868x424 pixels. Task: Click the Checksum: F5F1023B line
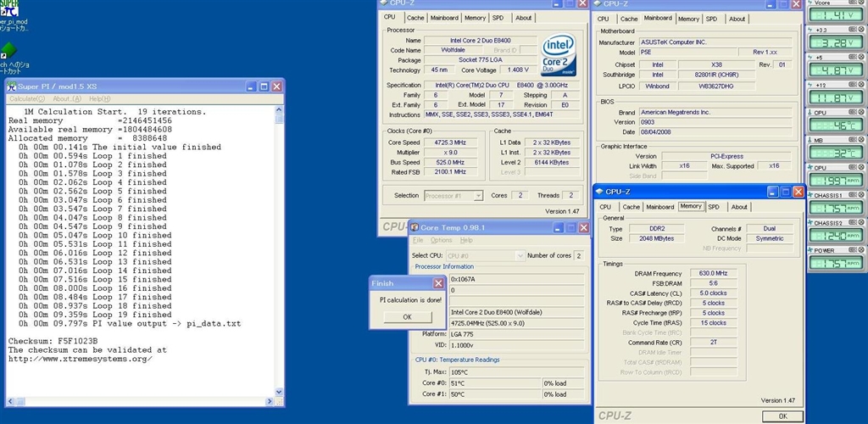click(53, 341)
